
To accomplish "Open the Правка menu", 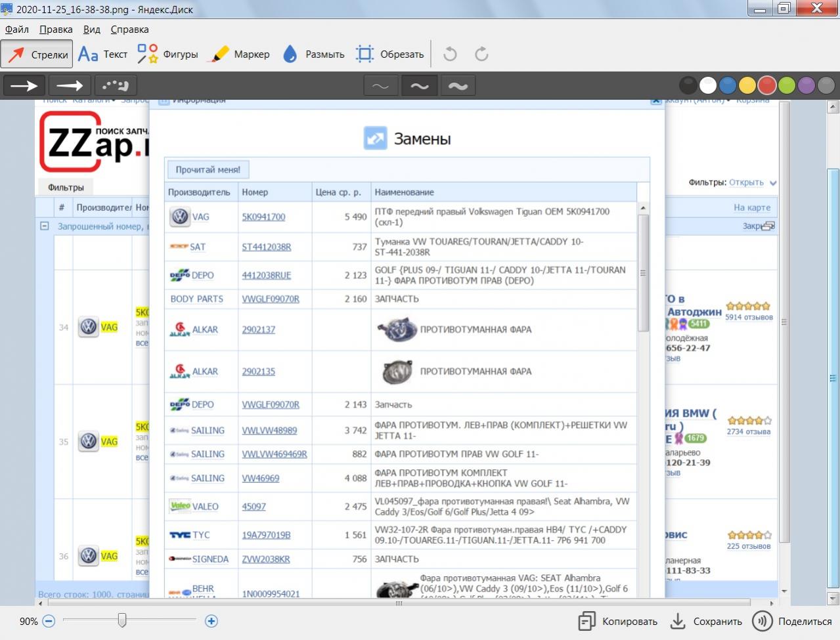I will [x=56, y=29].
